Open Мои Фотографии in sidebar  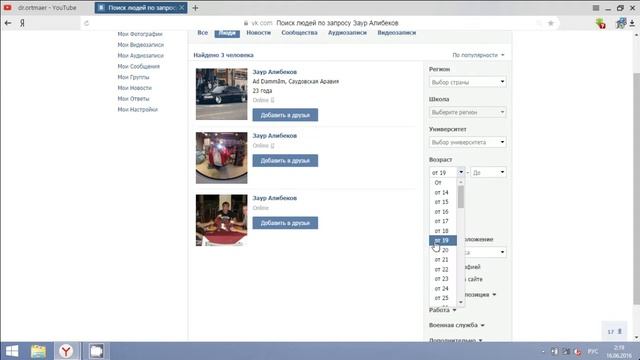point(140,34)
